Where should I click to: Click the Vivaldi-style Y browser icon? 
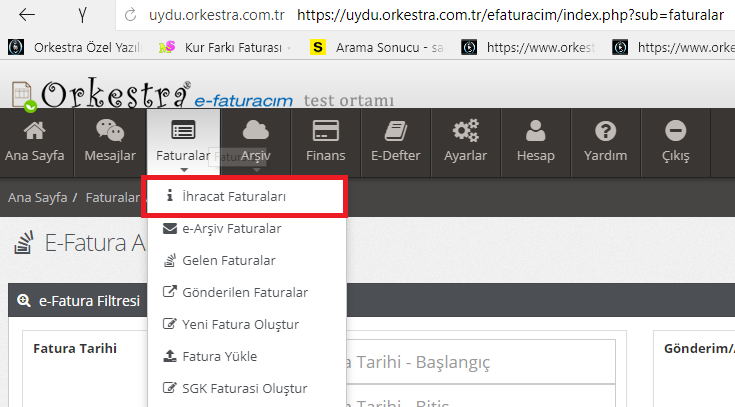[x=82, y=15]
